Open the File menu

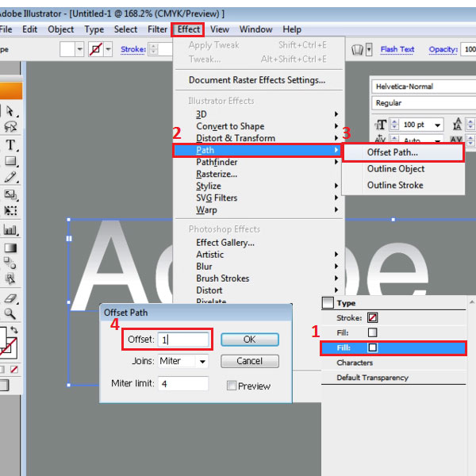6,29
